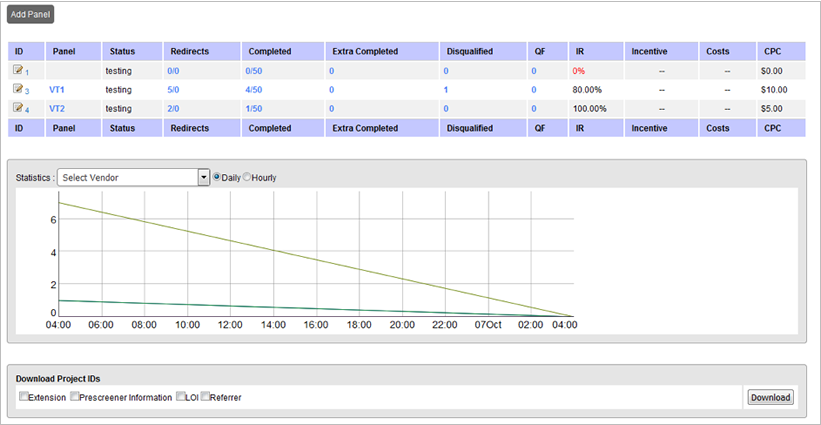Select the Hourly radio button
Screen dimensions: 821x425
click(247, 177)
